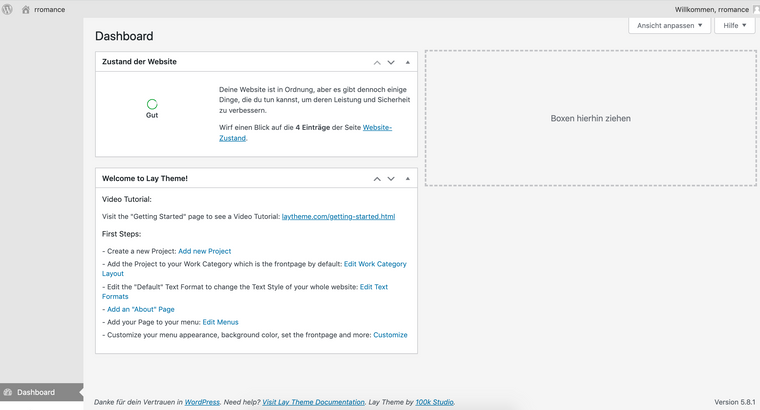
Task: Click the Gut status circle indicator
Action: pyautogui.click(x=152, y=104)
